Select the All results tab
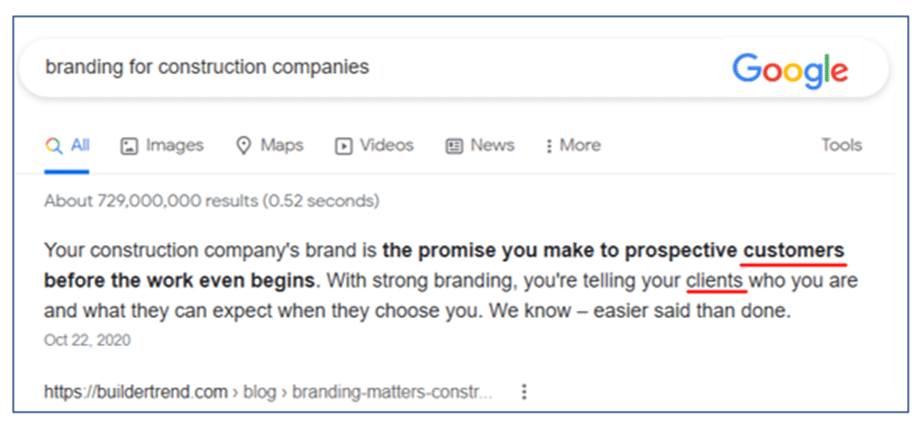 tap(67, 145)
